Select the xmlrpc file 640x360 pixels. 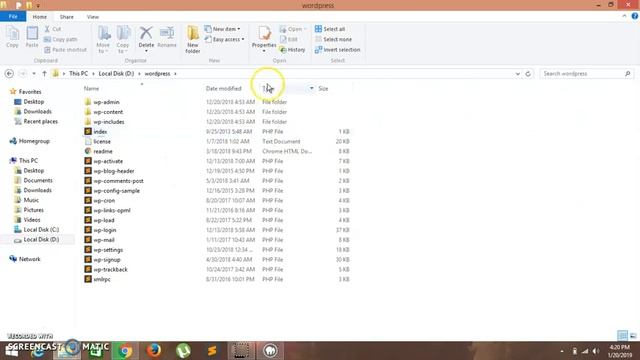(x=102, y=279)
